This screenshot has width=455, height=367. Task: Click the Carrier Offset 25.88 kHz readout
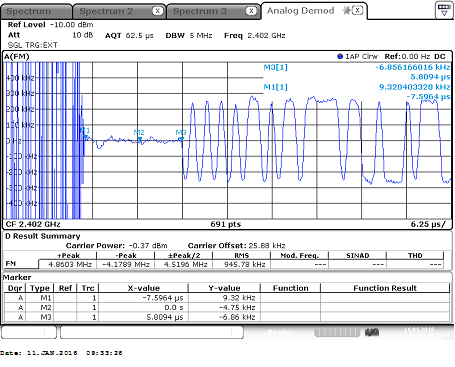coord(236,246)
